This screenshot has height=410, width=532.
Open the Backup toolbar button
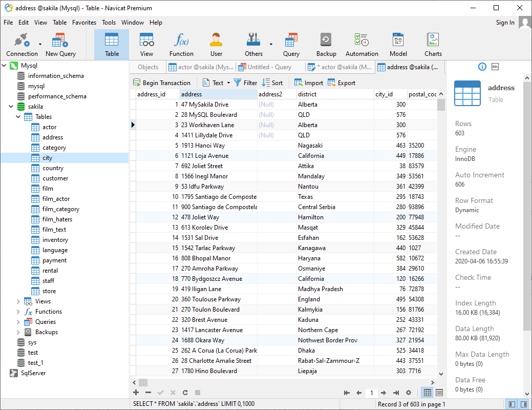[326, 45]
